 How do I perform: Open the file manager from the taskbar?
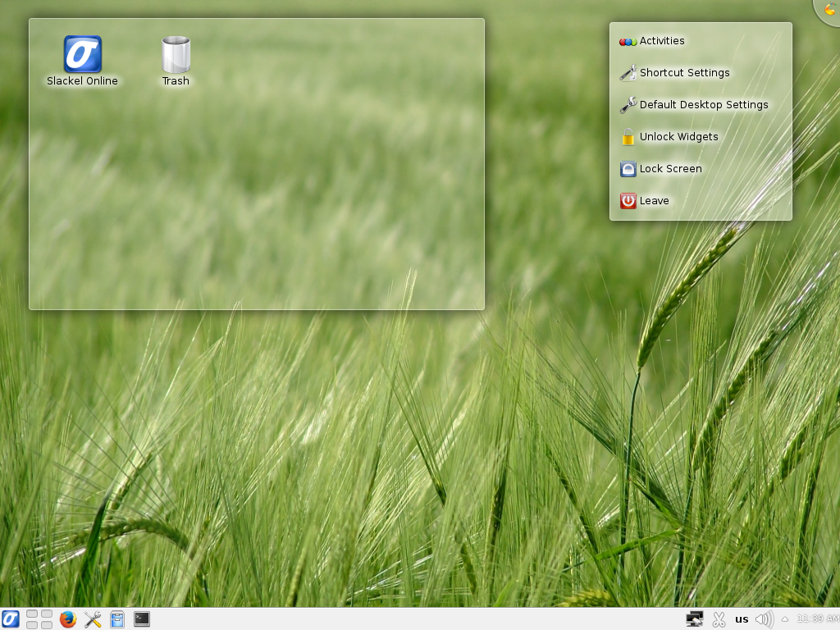point(117,619)
